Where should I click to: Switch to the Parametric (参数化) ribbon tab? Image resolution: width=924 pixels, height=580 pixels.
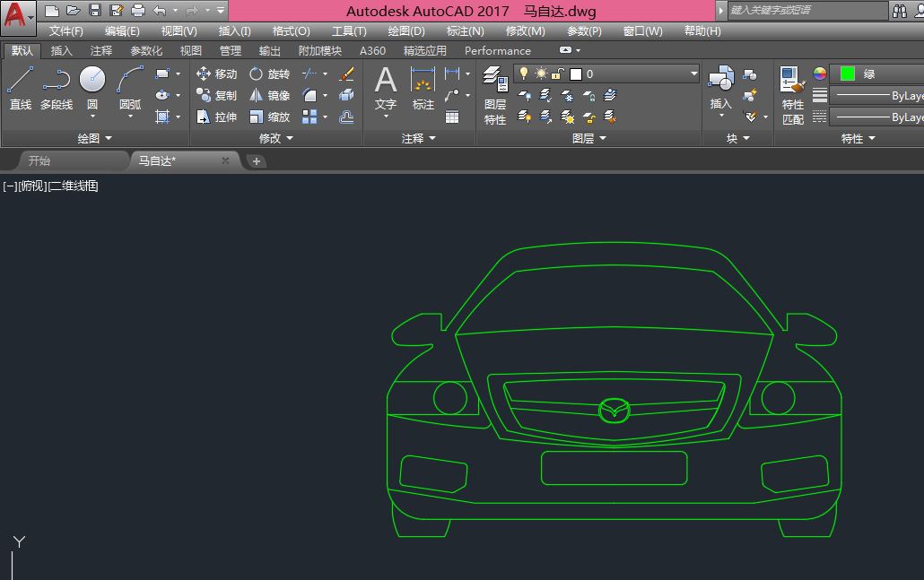pyautogui.click(x=146, y=50)
